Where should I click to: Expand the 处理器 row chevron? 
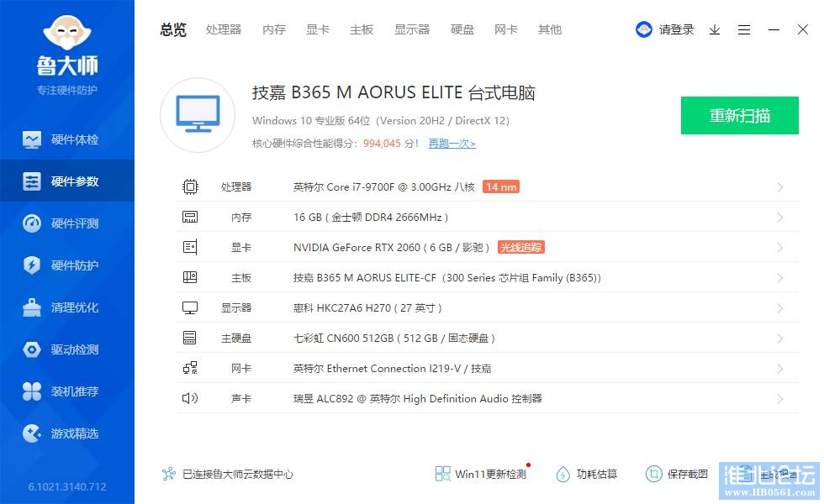780,187
